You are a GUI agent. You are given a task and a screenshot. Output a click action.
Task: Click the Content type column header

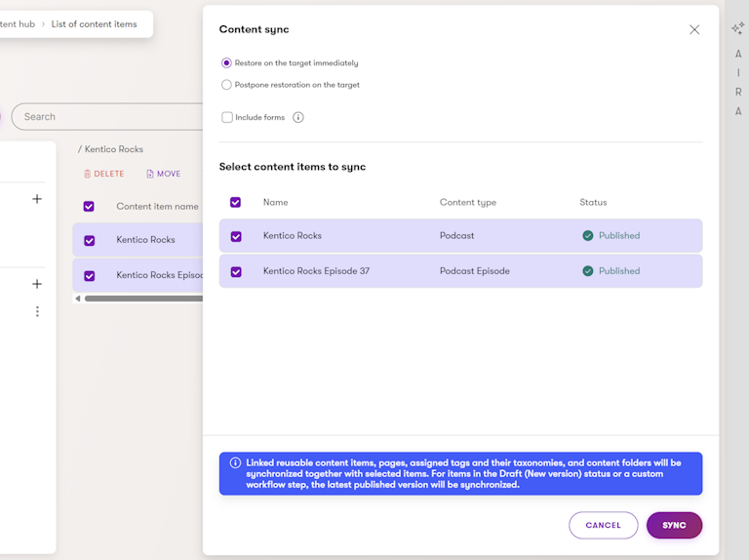click(468, 202)
